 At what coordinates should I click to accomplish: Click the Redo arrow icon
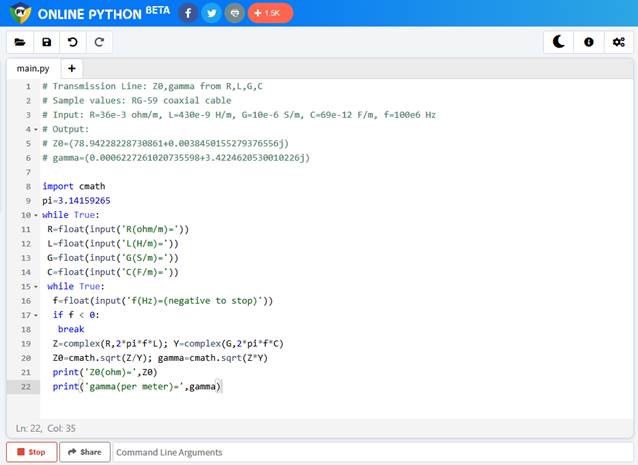(x=98, y=42)
